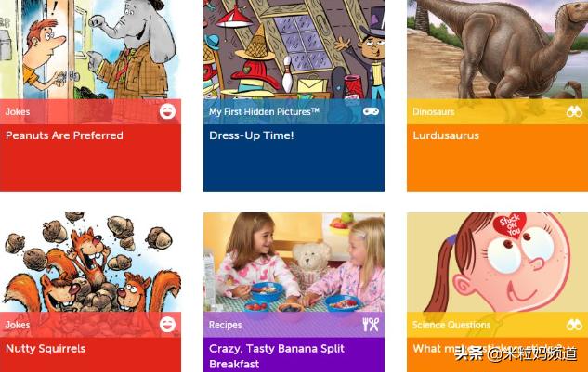The width and height of the screenshot is (588, 372).
Task: Open Crazy, Tasty Banana Split Breakfast recipe
Action: pos(277,356)
